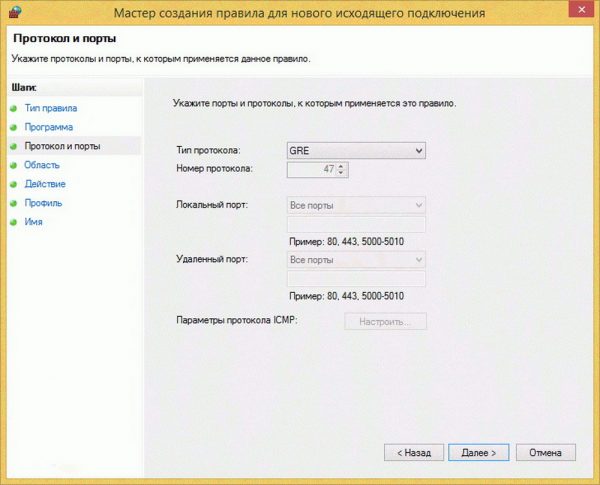
Task: Go to the 'Имя' step
Action: coord(34,222)
